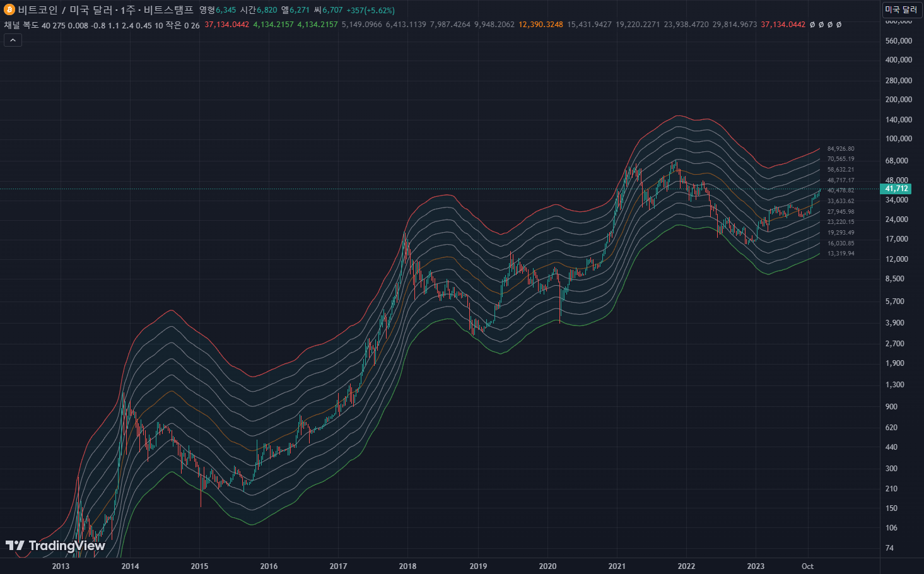Screen dimensions: 924x574
Task: Click the high value 6,820
Action: coord(266,10)
